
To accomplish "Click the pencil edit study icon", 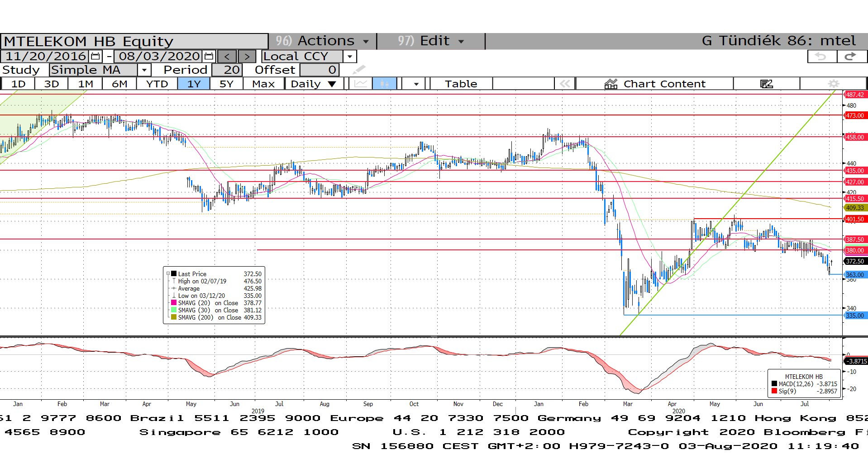I will pos(359,70).
